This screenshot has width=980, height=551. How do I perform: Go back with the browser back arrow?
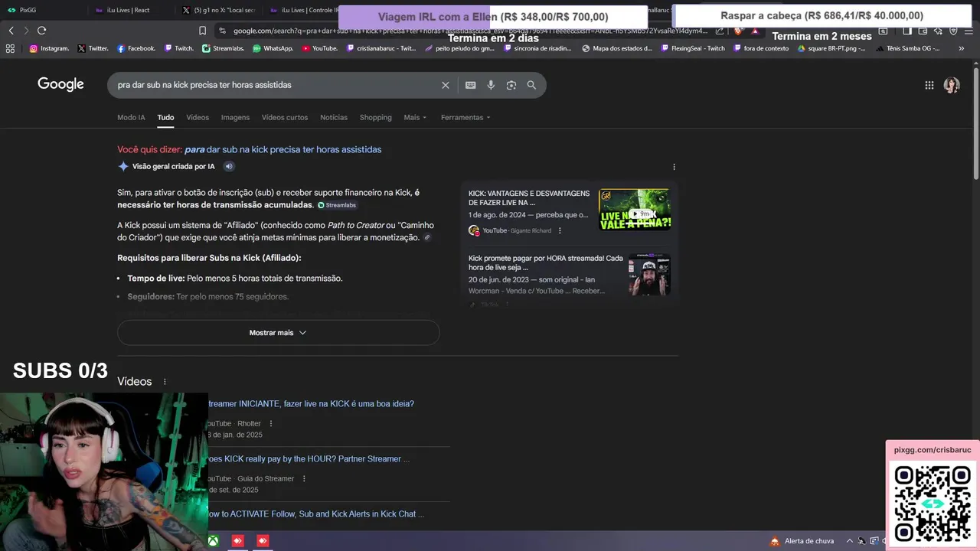(x=11, y=31)
